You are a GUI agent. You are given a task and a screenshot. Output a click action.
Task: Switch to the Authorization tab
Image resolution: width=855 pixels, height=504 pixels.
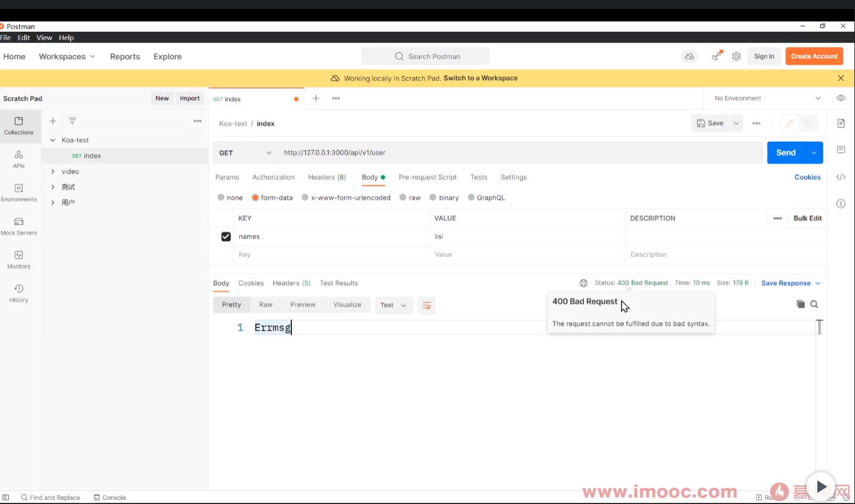pos(273,178)
